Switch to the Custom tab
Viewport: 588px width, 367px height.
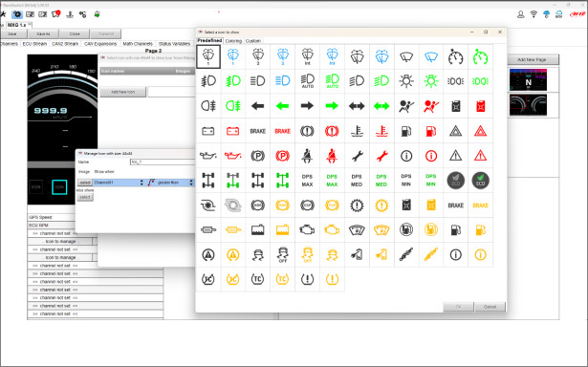pyautogui.click(x=253, y=41)
